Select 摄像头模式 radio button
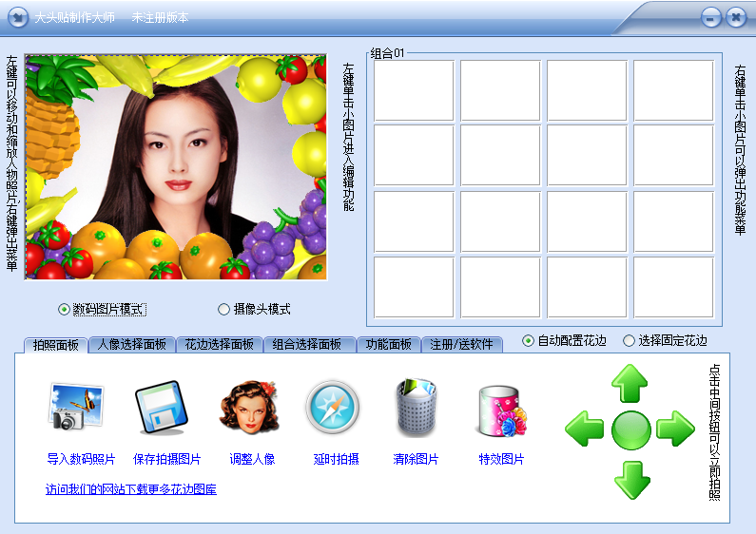This screenshot has width=756, height=534. click(x=224, y=309)
